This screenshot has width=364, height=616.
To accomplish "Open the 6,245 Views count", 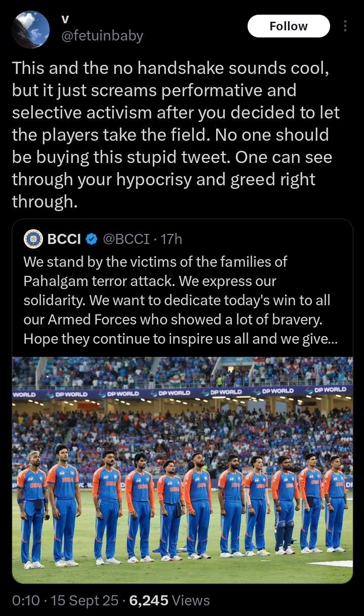I will (170, 600).
